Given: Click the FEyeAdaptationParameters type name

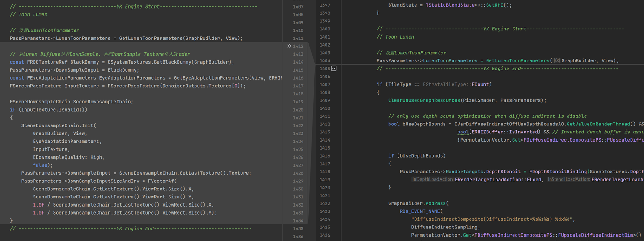Looking at the screenshot, I should coord(62,78).
